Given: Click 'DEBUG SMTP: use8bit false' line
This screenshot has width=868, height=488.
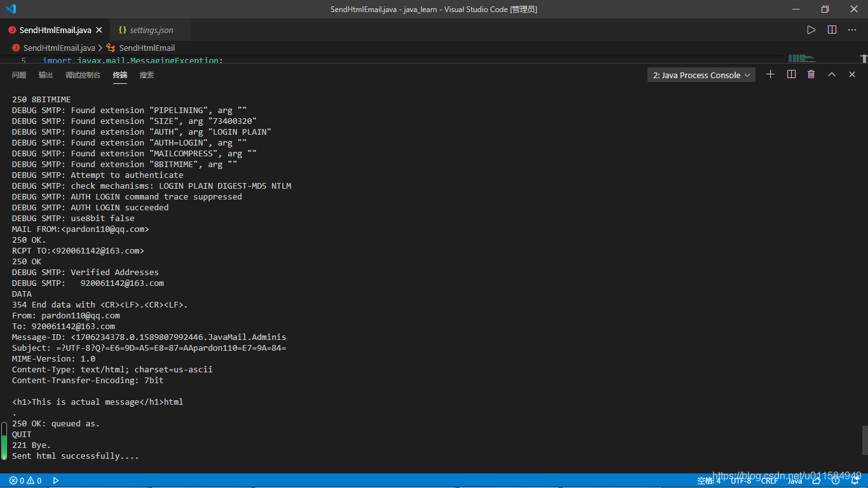Looking at the screenshot, I should pos(73,218).
